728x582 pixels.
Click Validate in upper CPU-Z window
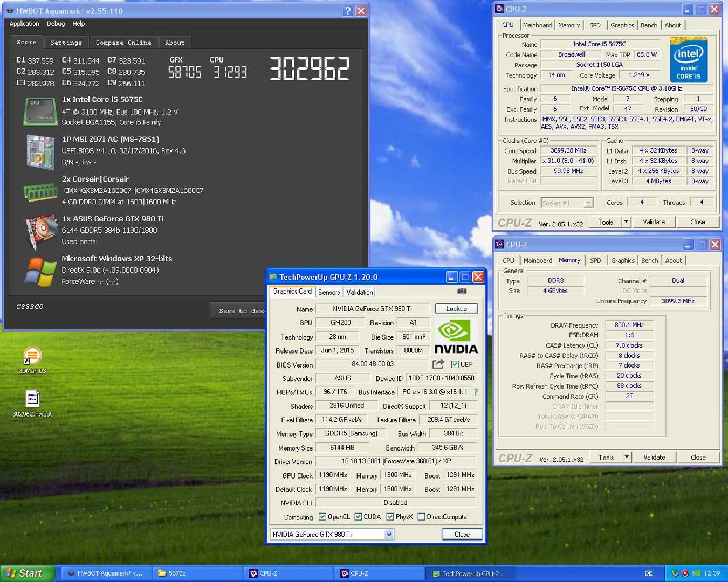[x=654, y=222]
